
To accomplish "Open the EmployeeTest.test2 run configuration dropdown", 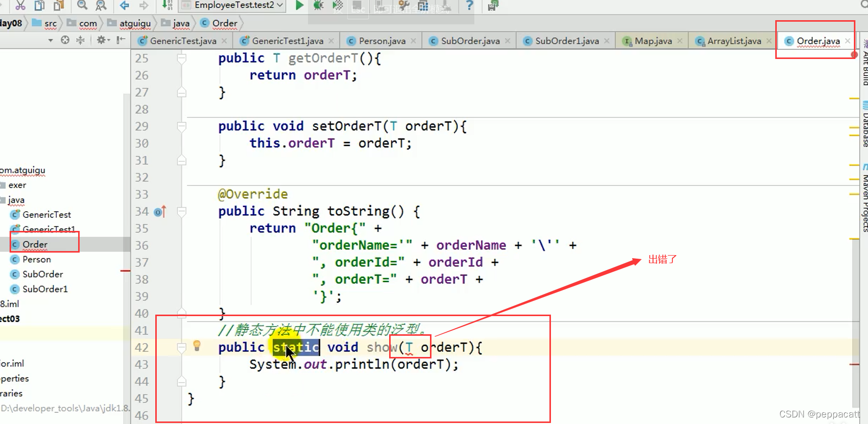I will click(232, 5).
